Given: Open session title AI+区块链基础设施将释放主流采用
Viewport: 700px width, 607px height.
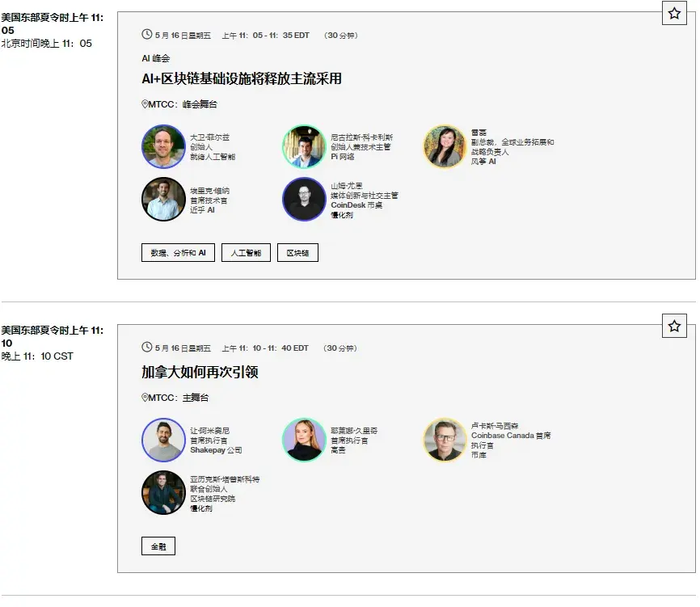Looking at the screenshot, I should (242, 78).
